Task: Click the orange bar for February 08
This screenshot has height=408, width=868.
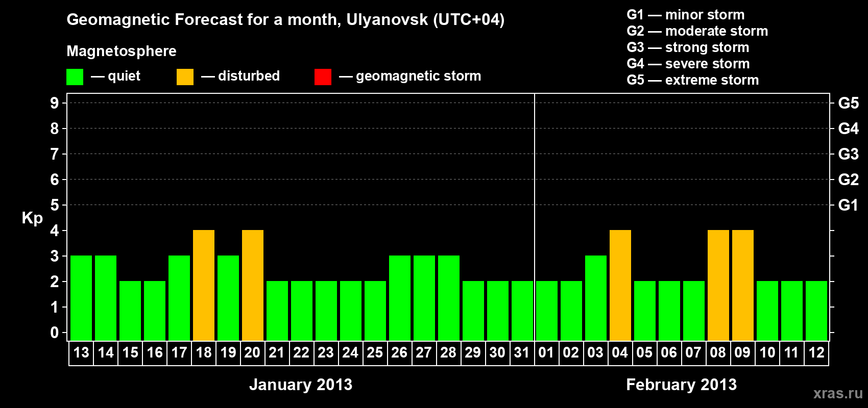Action: click(x=718, y=285)
